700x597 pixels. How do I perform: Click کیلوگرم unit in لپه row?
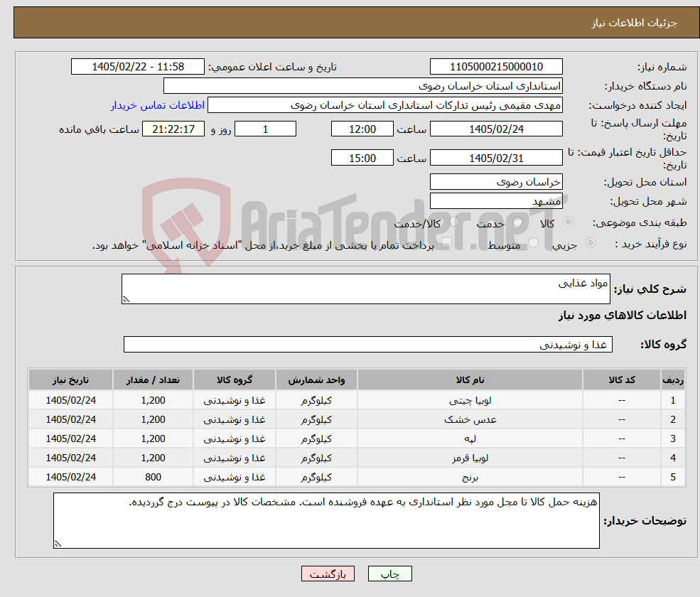pos(316,439)
